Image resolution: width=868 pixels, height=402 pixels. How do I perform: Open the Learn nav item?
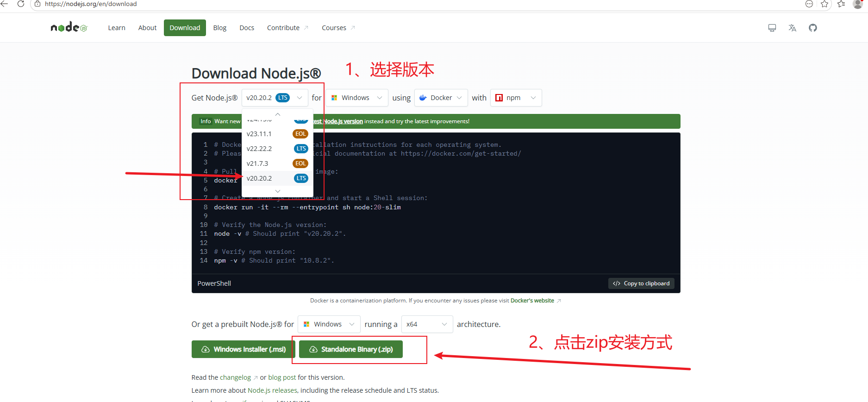pyautogui.click(x=117, y=28)
